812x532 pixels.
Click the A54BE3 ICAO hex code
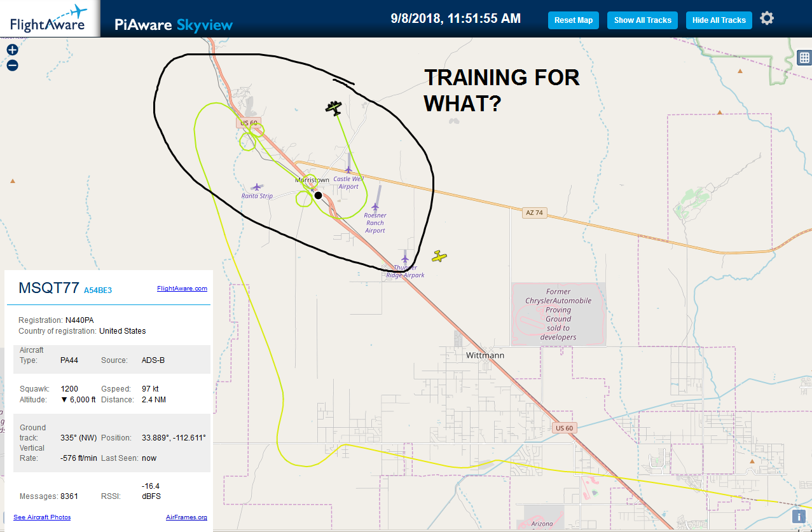click(x=98, y=290)
